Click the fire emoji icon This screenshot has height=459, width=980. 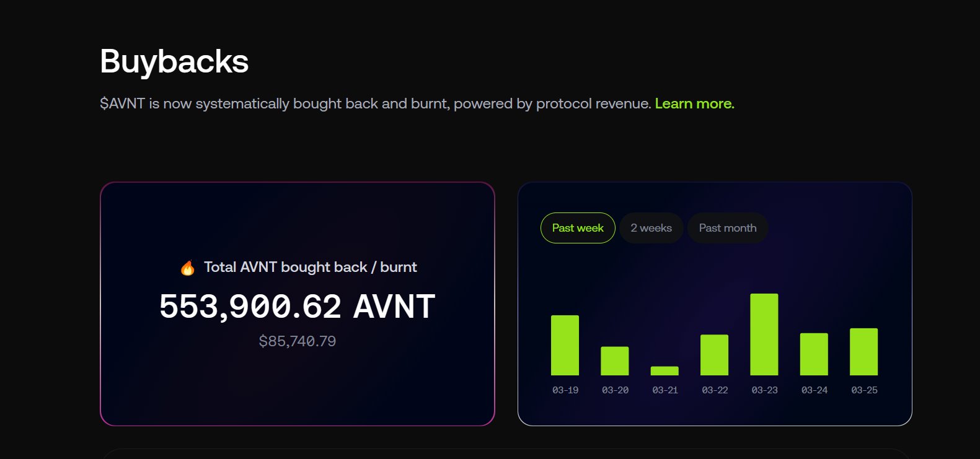187,268
